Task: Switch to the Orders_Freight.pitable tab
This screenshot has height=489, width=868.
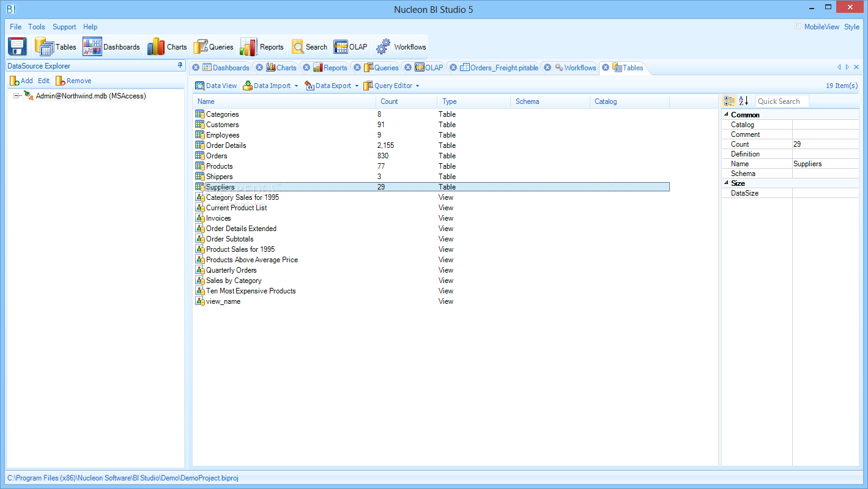Action: pyautogui.click(x=499, y=68)
